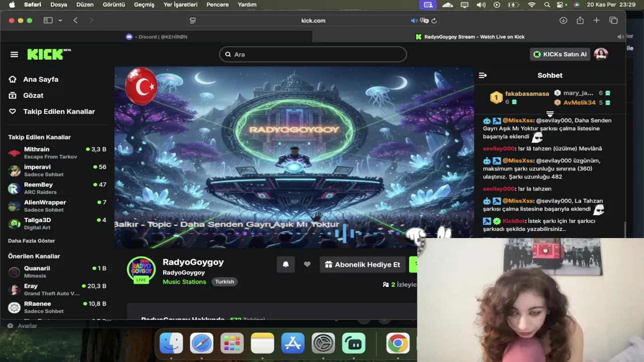This screenshot has height=362, width=644.
Task: Show Safari tab overview
Action: pos(613,21)
